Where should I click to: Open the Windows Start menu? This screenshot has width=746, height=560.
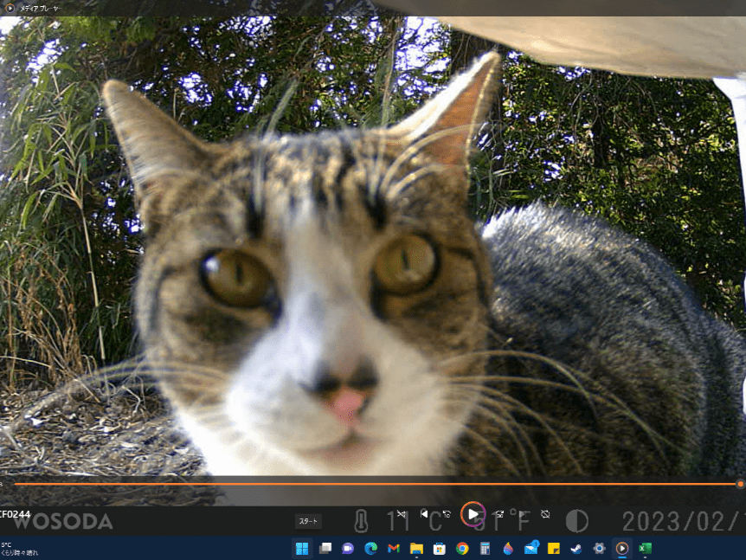coord(302,549)
